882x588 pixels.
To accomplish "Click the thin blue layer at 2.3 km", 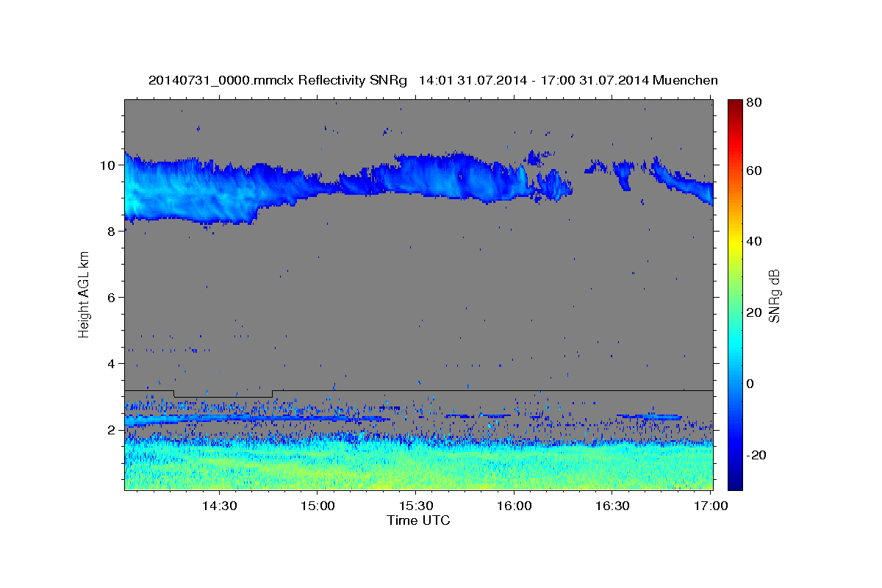I will coord(257,419).
